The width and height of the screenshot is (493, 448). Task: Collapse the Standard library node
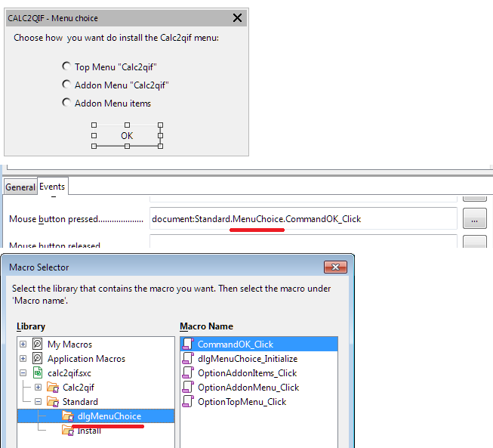tap(38, 402)
